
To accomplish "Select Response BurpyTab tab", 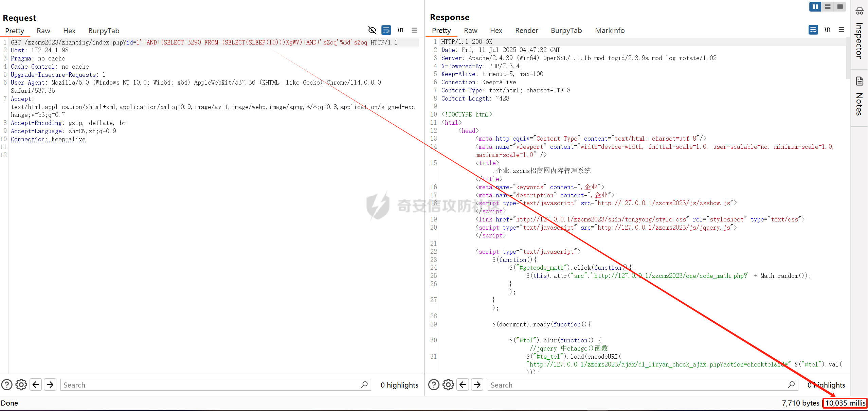I will 566,31.
